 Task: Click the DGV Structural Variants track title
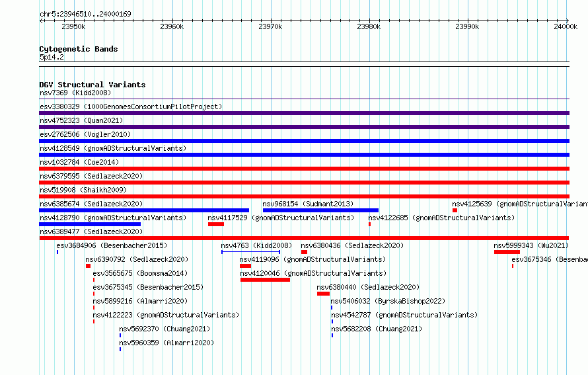[92, 85]
